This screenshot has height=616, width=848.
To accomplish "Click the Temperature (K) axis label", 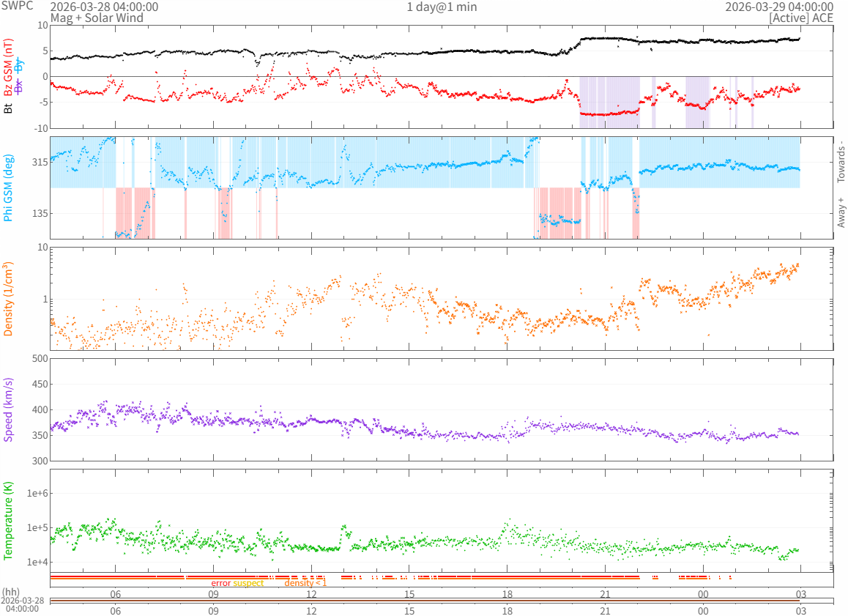I will tap(8, 520).
